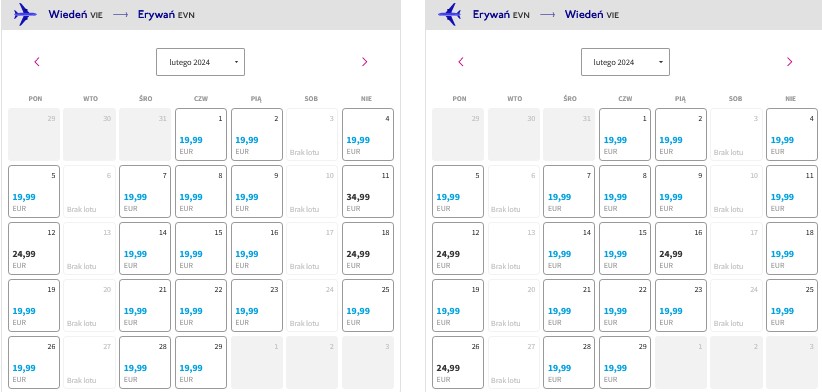Image resolution: width=822 pixels, height=392 pixels.
Task: Go to previous month in Wiedeń–Erywań calendar
Action: 37,62
